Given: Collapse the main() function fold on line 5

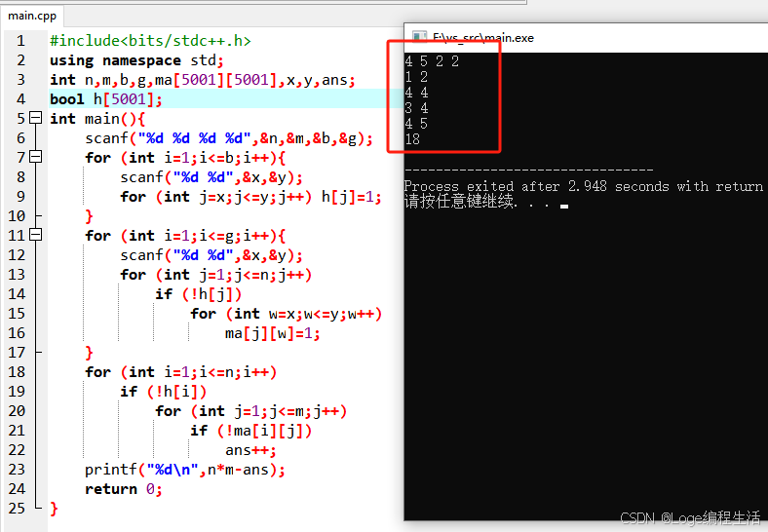Looking at the screenshot, I should (36, 118).
